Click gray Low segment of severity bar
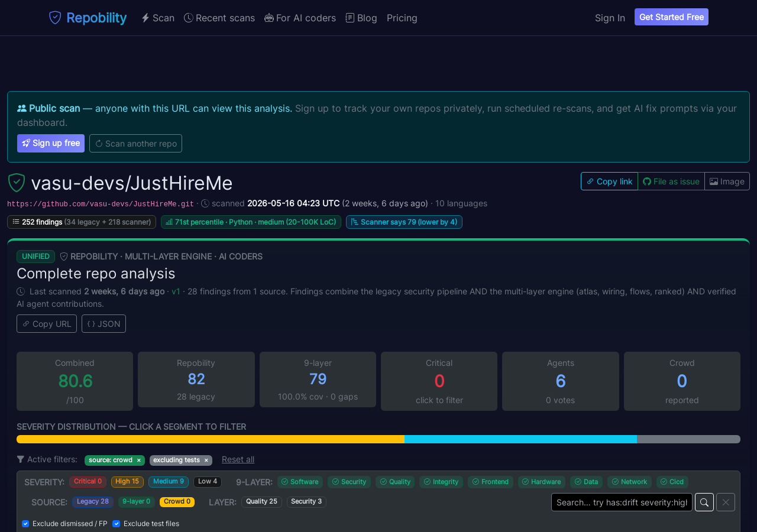Viewport: 757px width, 532px height. point(688,439)
